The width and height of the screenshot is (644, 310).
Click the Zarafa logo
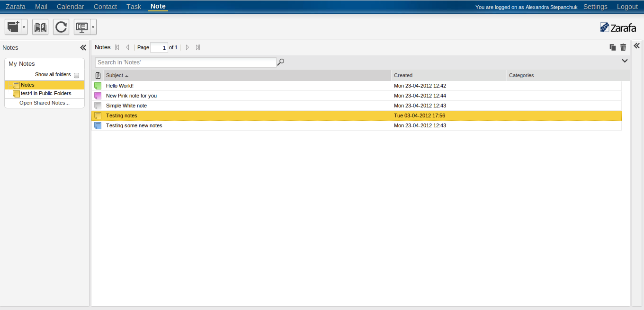(618, 27)
